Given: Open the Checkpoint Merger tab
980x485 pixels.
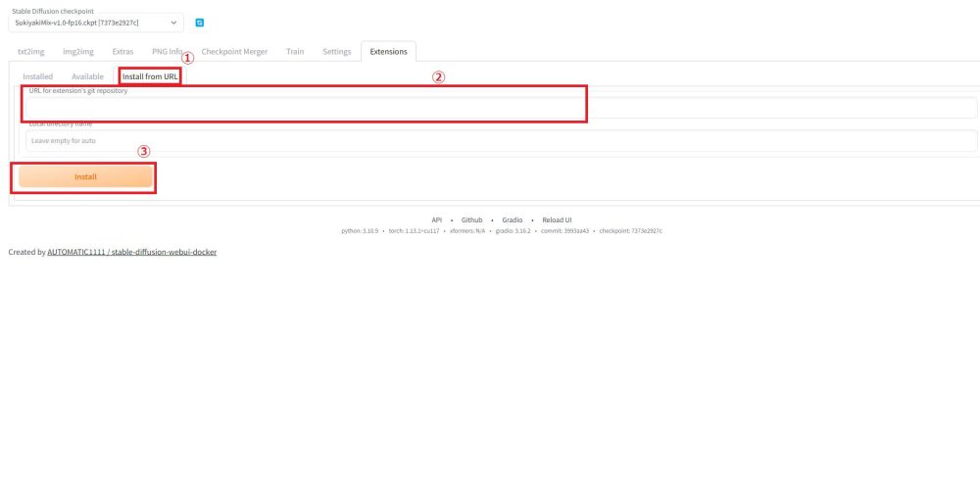Looking at the screenshot, I should click(x=234, y=52).
